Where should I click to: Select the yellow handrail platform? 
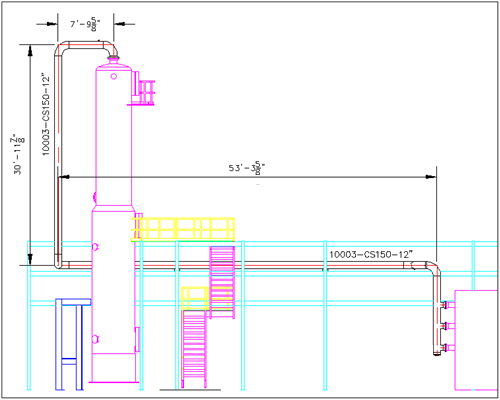point(183,229)
